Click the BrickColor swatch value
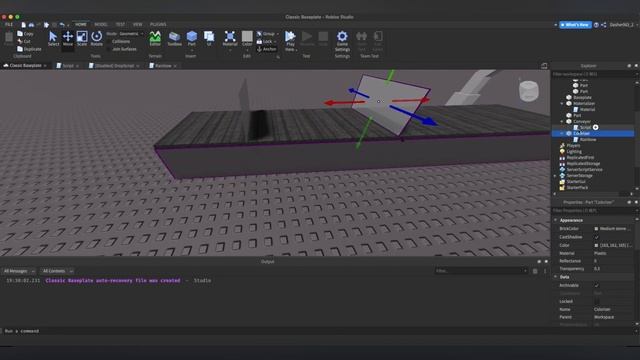The width and height of the screenshot is (640, 360). (x=596, y=229)
